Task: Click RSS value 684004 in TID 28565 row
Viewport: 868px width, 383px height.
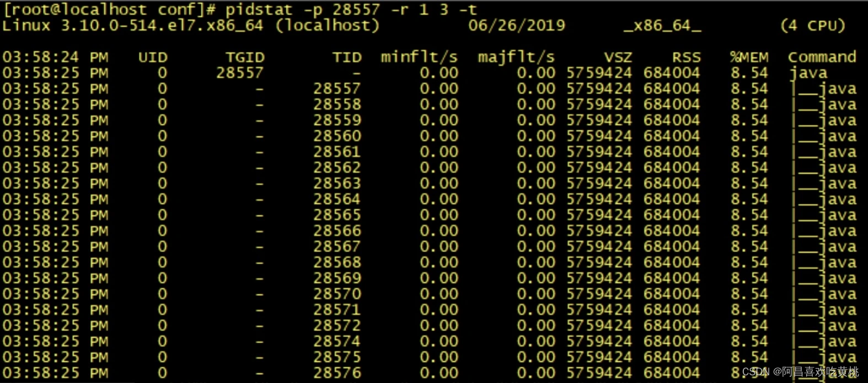Action: (x=672, y=215)
